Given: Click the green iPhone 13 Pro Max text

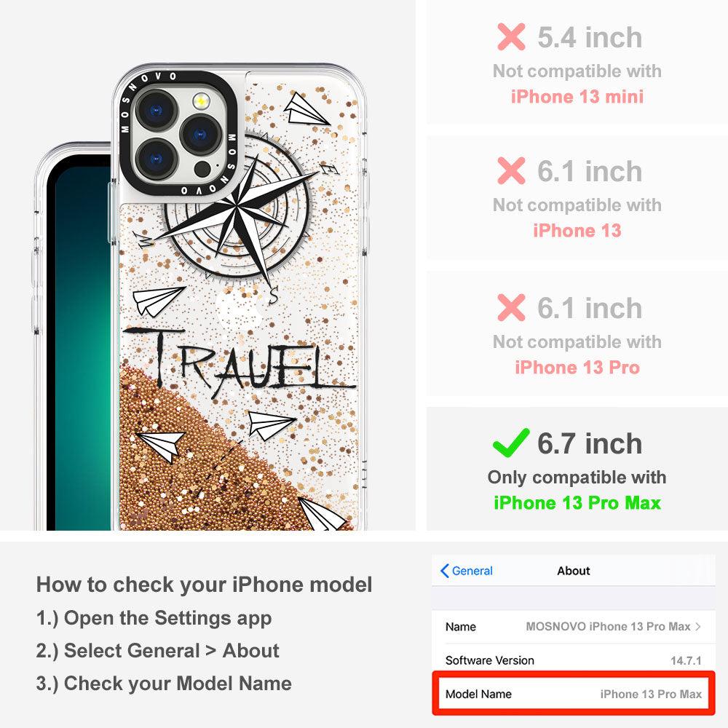Looking at the screenshot, I should click(577, 503).
